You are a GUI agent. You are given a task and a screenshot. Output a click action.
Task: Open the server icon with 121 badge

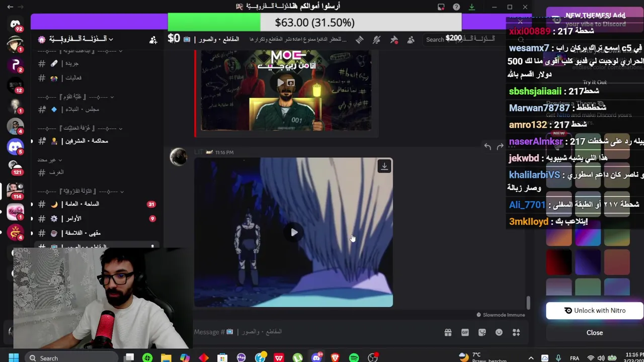(x=15, y=167)
